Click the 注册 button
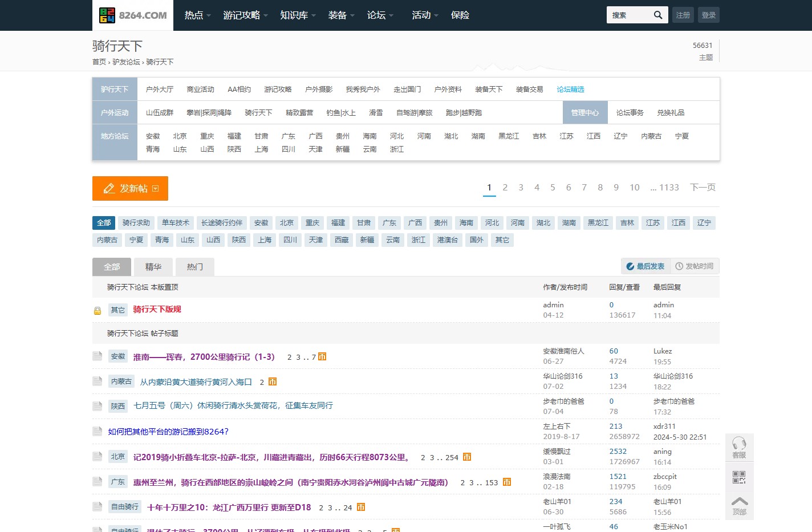Viewport: 812px width, 532px height. tap(683, 15)
